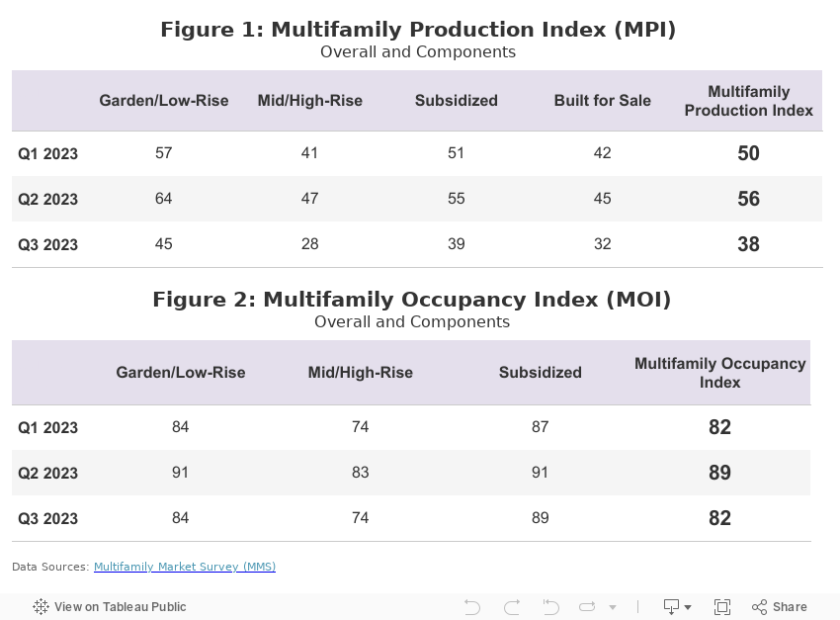Select Q1 2023 MOI Subsidized value 87
Viewport: 840px width, 620px height.
(541, 427)
